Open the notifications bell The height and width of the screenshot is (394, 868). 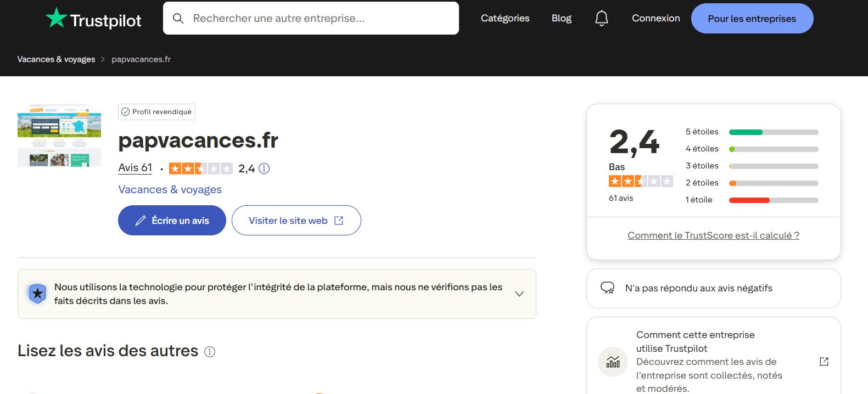(602, 19)
